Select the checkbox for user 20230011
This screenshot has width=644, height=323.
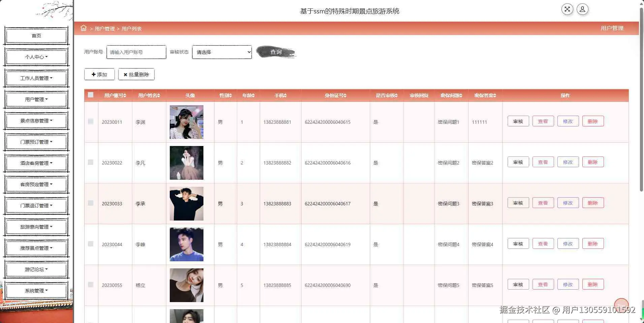pyautogui.click(x=91, y=121)
